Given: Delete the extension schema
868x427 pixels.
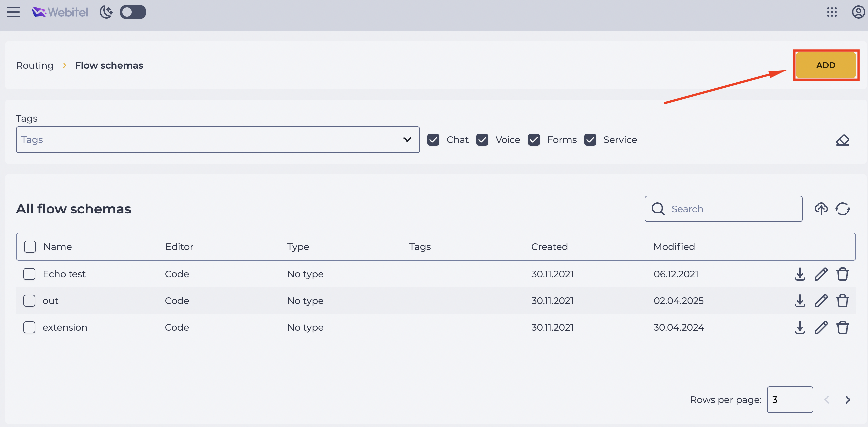Looking at the screenshot, I should 842,327.
